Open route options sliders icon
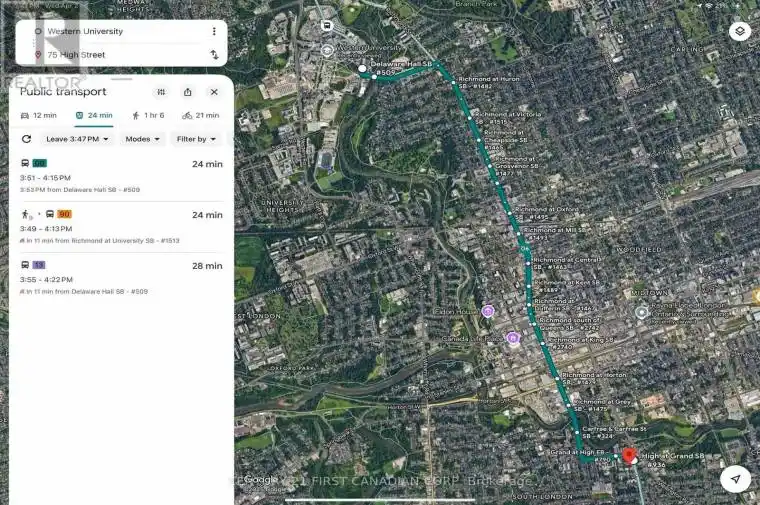The width and height of the screenshot is (760, 505). coord(161,92)
